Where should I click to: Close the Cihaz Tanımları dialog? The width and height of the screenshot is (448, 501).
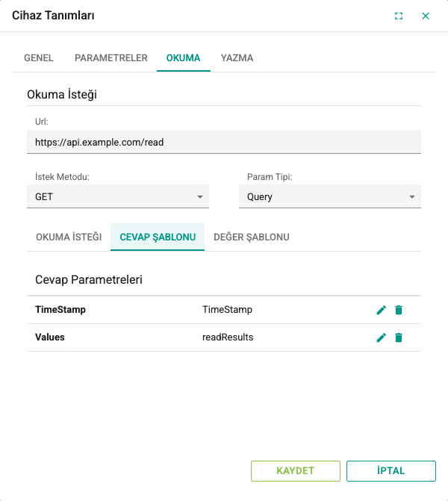tap(426, 16)
